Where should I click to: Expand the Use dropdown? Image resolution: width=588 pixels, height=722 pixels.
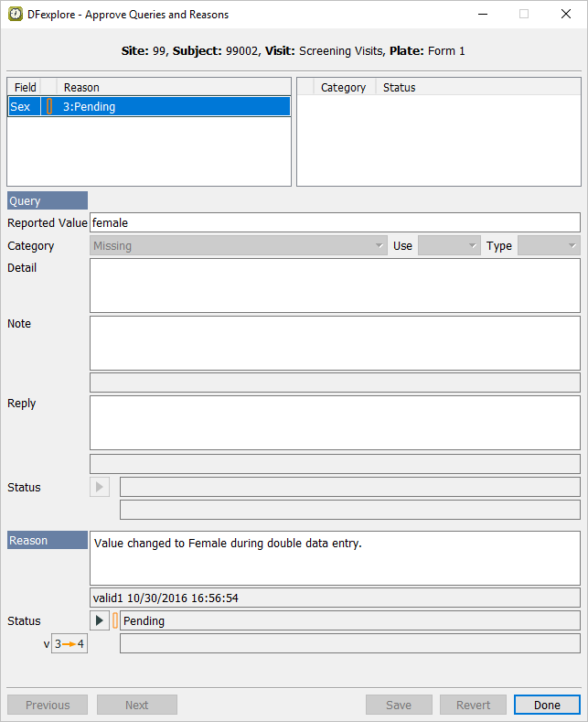448,245
